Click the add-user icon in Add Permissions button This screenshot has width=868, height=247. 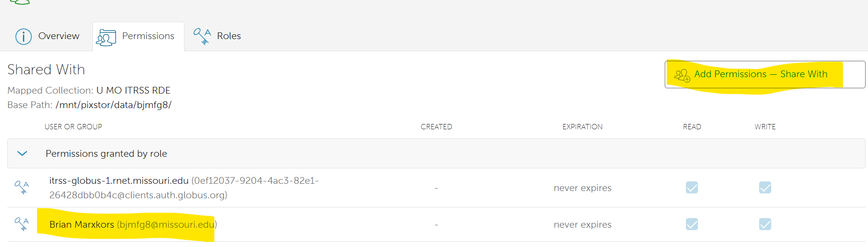click(682, 75)
